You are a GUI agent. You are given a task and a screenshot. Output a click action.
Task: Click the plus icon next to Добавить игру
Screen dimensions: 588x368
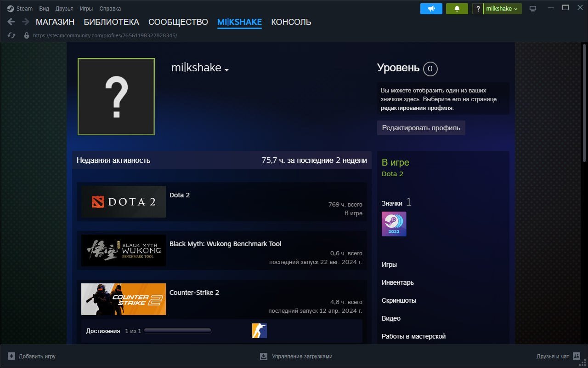coord(11,356)
